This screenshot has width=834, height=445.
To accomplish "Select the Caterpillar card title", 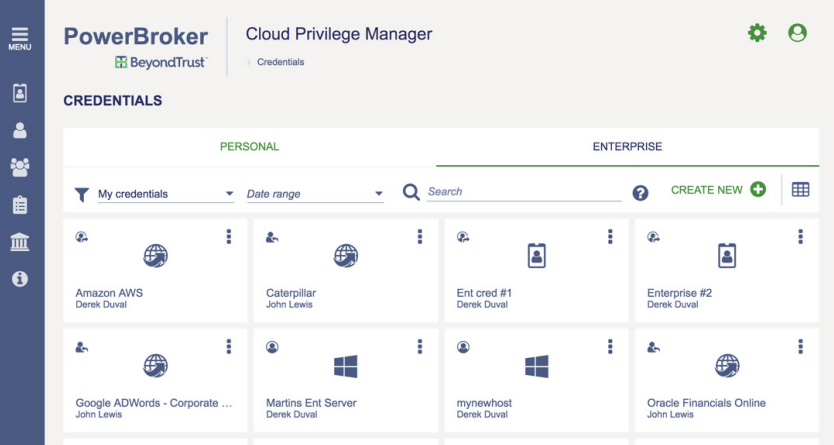I will click(291, 293).
